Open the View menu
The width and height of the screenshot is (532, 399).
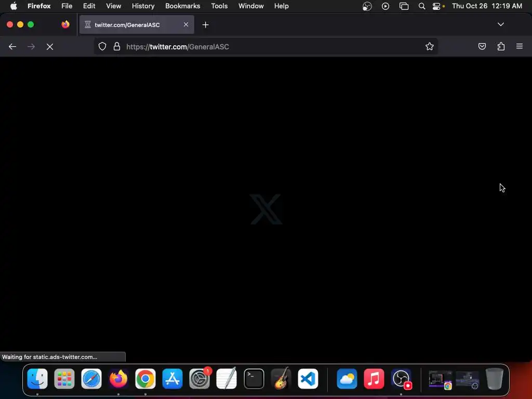click(x=114, y=6)
